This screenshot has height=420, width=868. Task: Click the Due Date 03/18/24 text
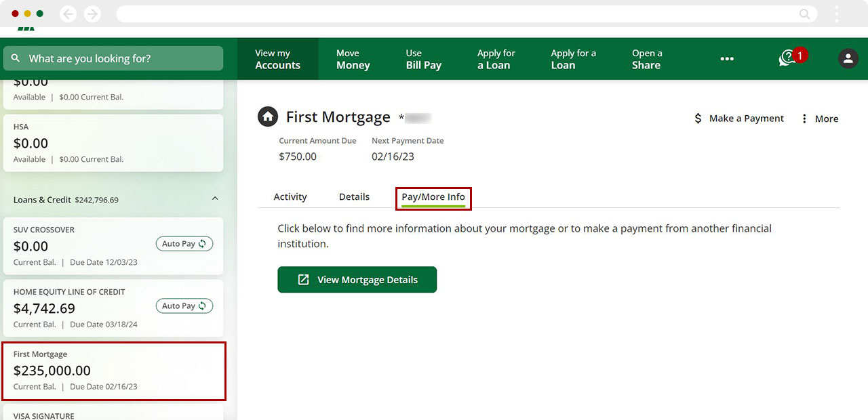(104, 324)
